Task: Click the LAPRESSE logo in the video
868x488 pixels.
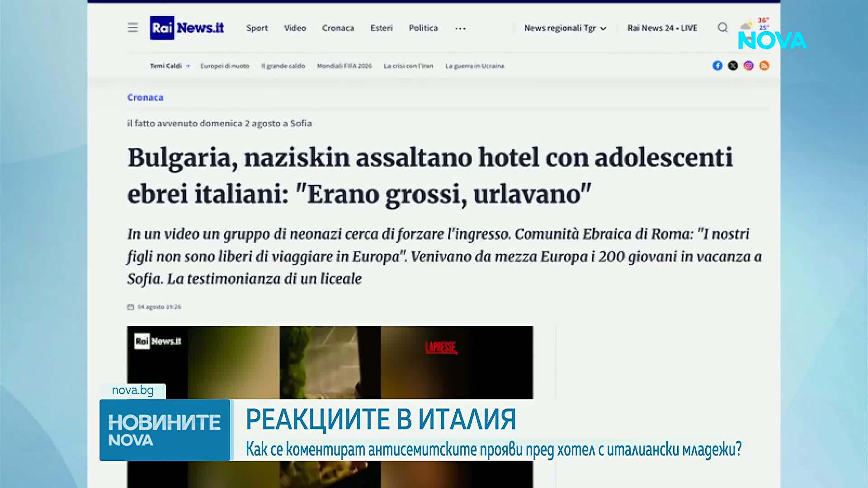Action: (441, 348)
